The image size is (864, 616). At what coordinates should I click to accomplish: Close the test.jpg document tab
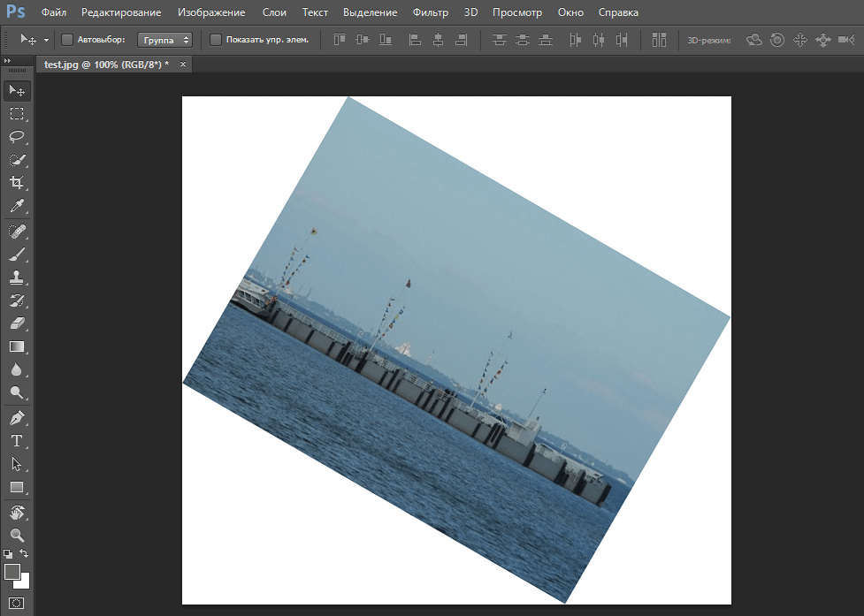click(183, 65)
